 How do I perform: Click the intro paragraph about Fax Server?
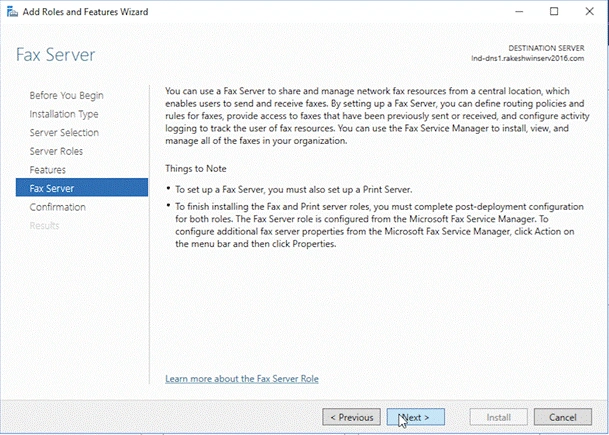point(377,116)
